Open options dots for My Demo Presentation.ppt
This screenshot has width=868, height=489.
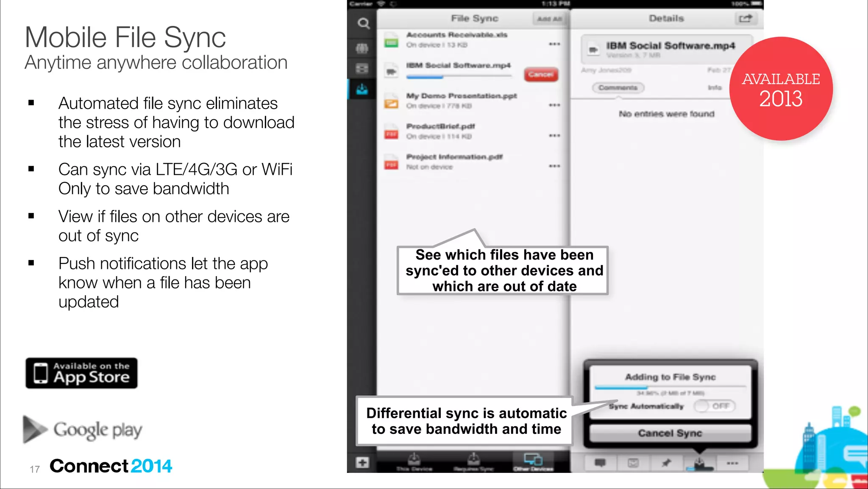(x=554, y=105)
